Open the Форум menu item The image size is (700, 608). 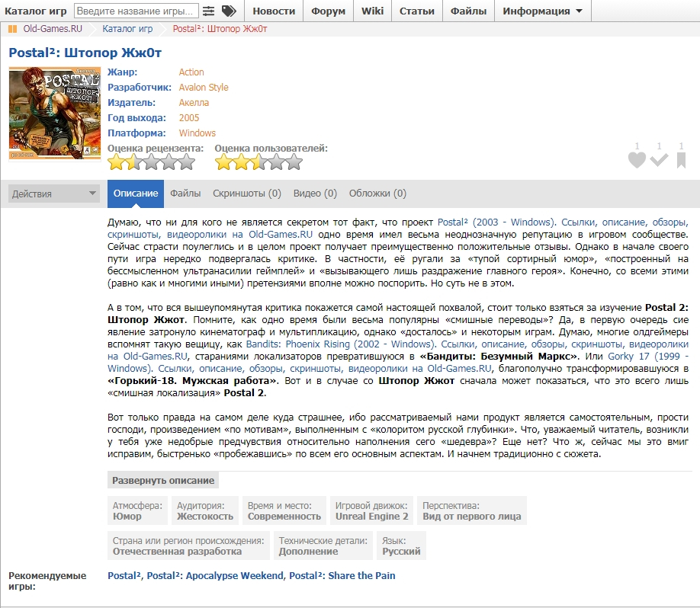coord(328,11)
